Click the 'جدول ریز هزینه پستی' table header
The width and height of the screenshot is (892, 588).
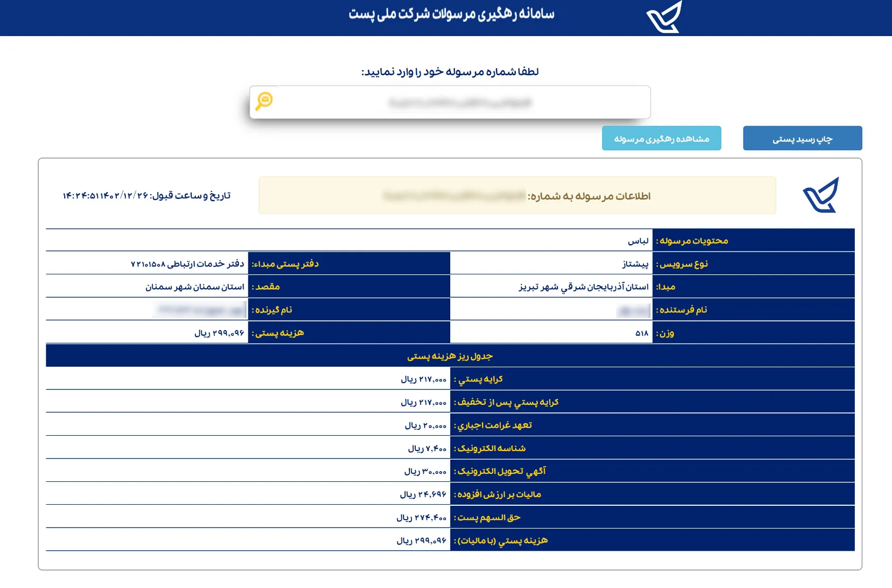click(x=450, y=356)
